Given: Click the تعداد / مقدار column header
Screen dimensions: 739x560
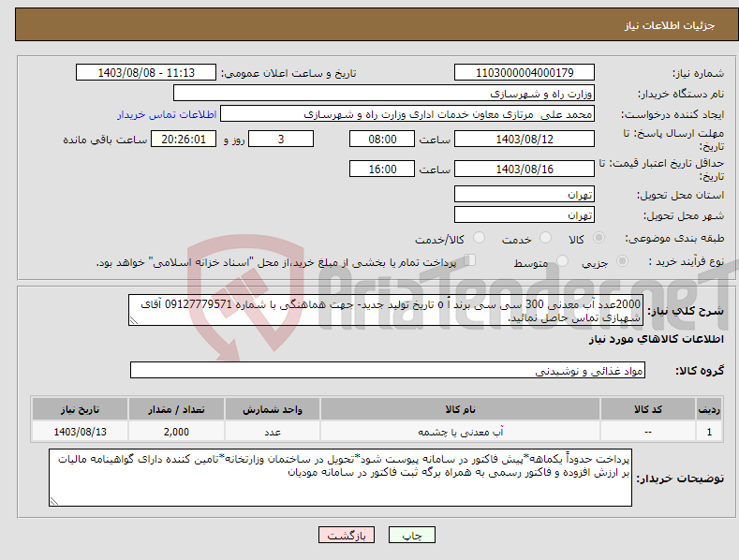Looking at the screenshot, I should pyautogui.click(x=176, y=409).
